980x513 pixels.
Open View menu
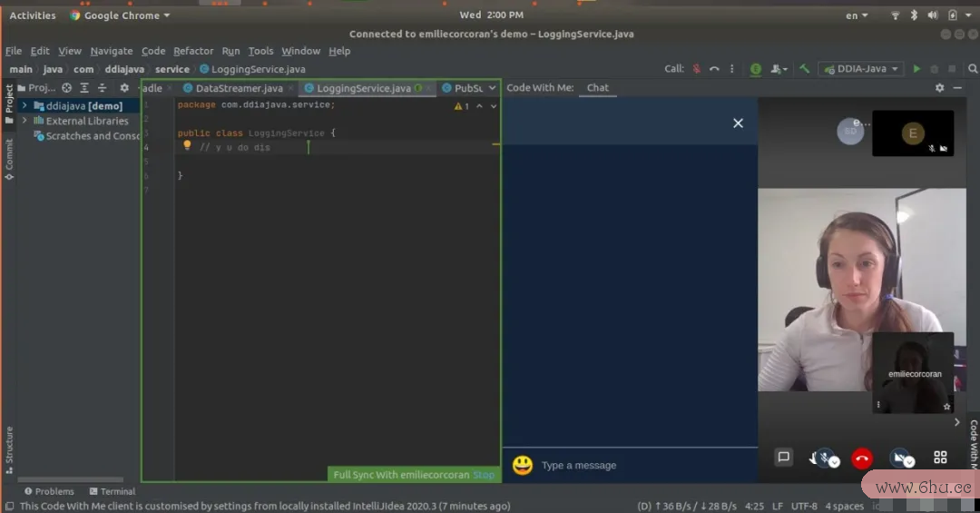pyautogui.click(x=70, y=51)
